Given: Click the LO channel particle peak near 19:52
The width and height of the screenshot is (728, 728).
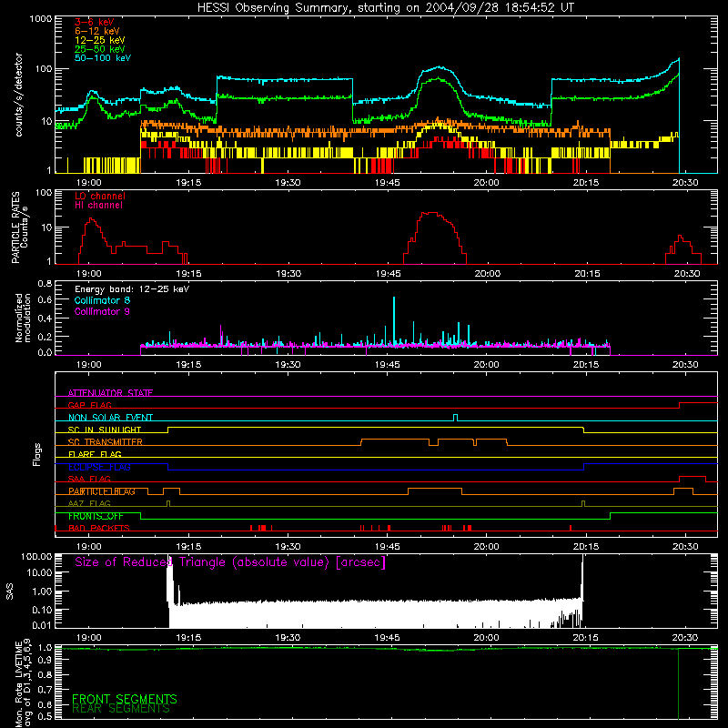Looking at the screenshot, I should coord(431,213).
